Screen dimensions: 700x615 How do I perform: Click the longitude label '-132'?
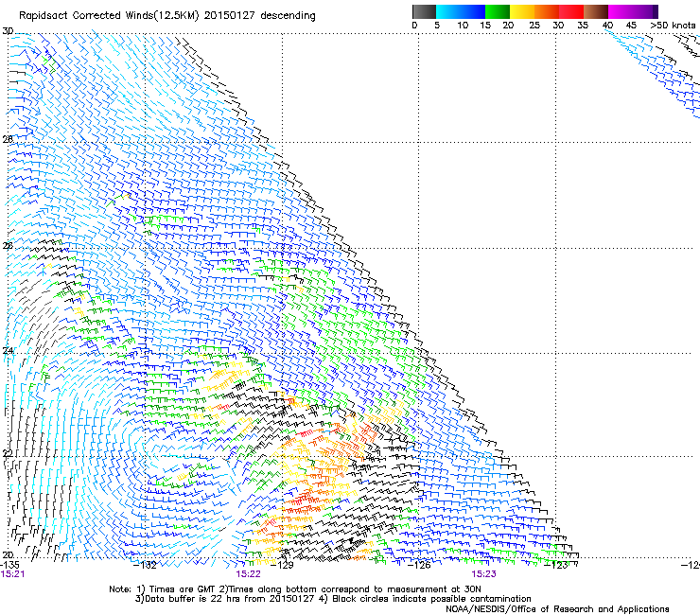click(146, 565)
